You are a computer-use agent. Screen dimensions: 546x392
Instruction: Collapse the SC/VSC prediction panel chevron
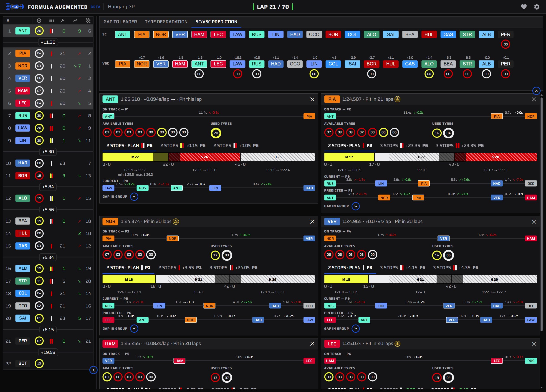click(536, 91)
